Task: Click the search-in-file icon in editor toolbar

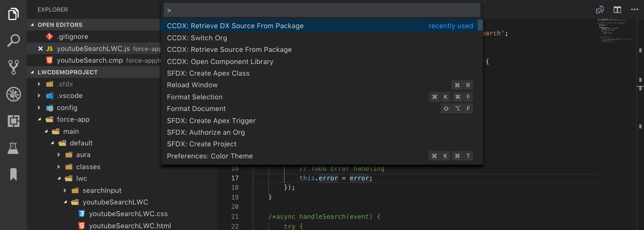Action: 600,10
